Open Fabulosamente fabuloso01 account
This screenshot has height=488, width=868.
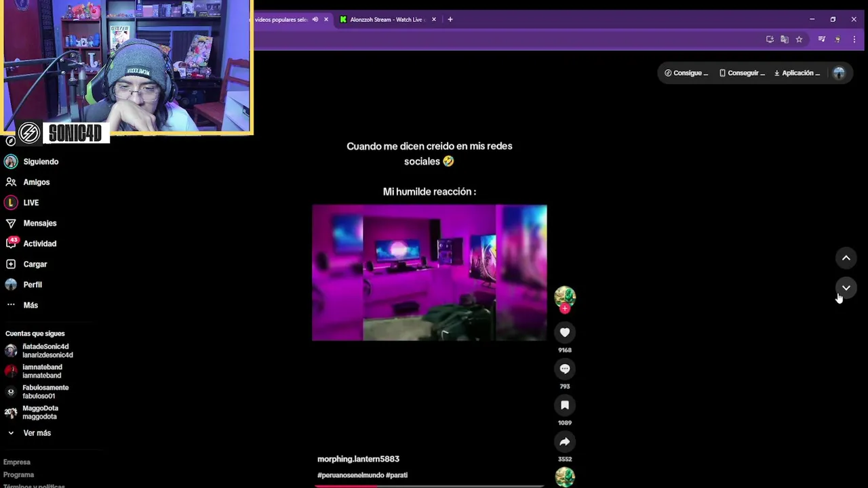[x=37, y=392]
